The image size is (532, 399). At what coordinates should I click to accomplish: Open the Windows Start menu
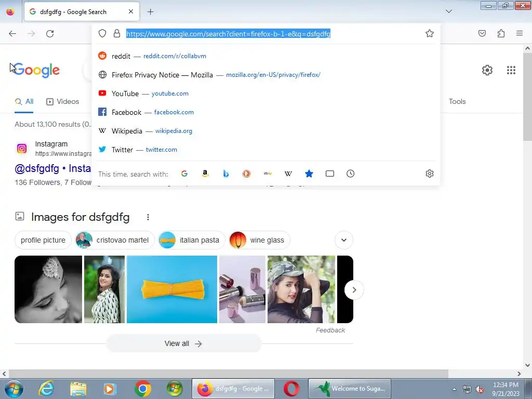tap(14, 389)
